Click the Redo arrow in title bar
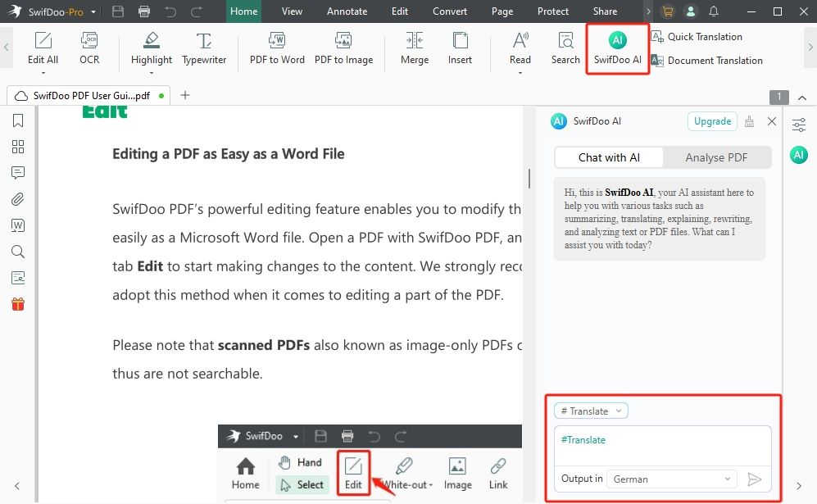This screenshot has height=504, width=817. (197, 11)
